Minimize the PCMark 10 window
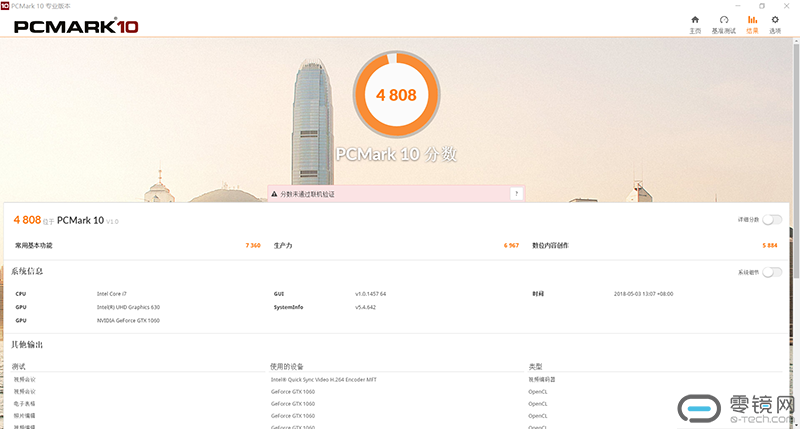800x429 pixels. (738, 6)
